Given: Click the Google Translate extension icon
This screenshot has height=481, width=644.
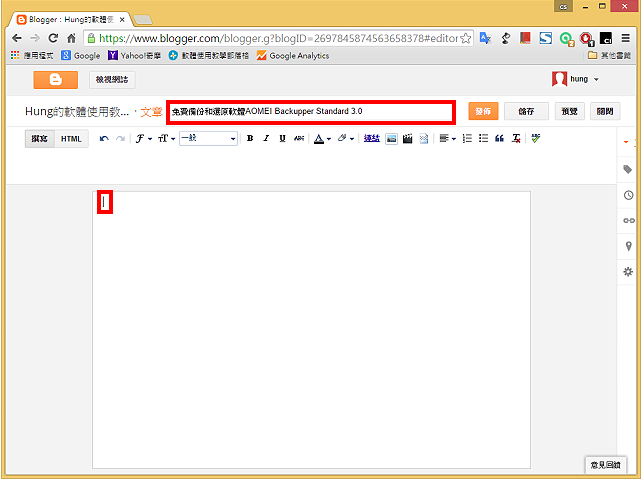Looking at the screenshot, I should [485, 38].
